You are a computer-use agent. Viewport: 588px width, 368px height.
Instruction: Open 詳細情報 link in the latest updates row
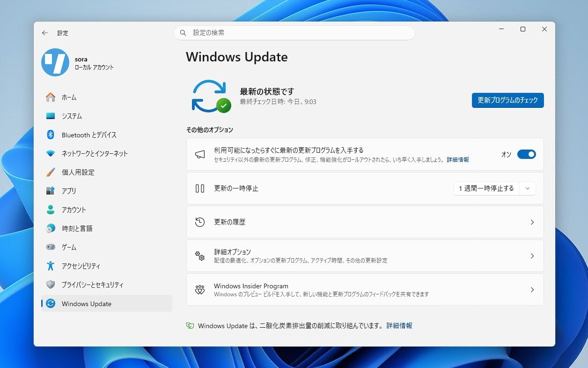tap(458, 160)
